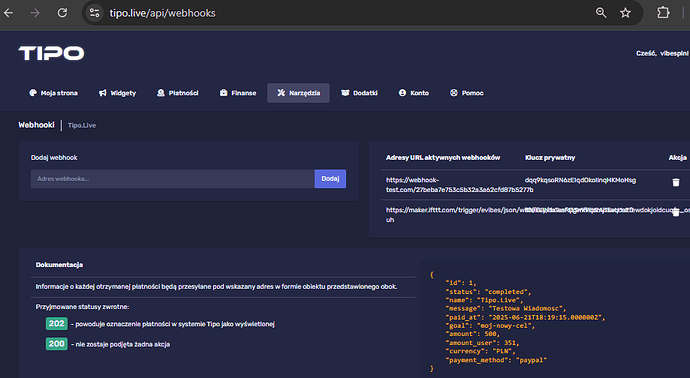690x378 pixels.
Task: View site information icon in address bar
Action: click(94, 13)
